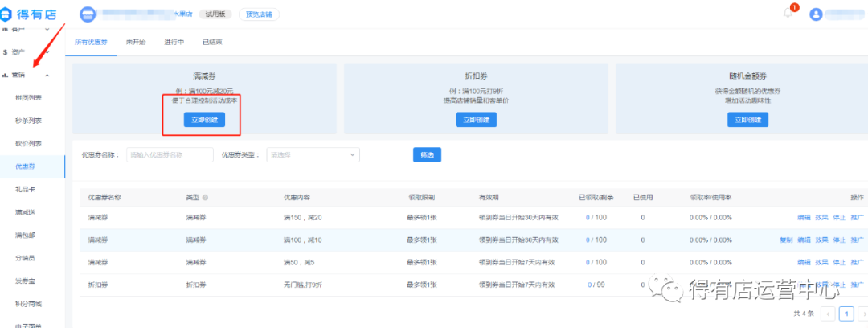
Task: Click 立即创建 under 随机金额券 card
Action: (x=748, y=120)
